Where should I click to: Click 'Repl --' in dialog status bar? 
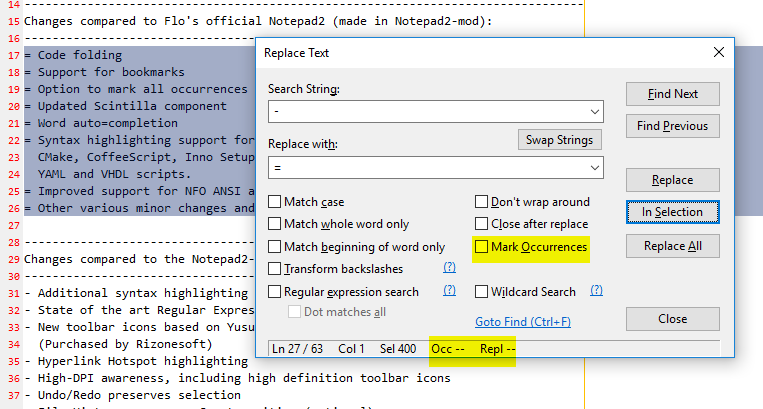pyautogui.click(x=497, y=349)
